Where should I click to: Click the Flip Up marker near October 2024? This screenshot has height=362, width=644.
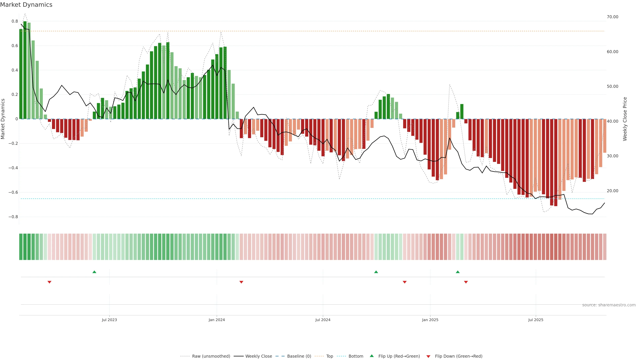click(x=376, y=272)
